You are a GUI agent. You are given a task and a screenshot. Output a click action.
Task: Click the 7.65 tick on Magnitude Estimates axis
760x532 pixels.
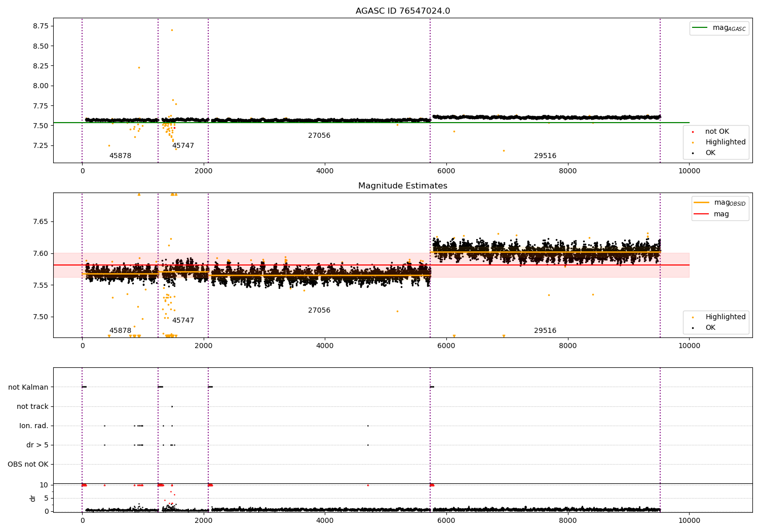(x=41, y=222)
